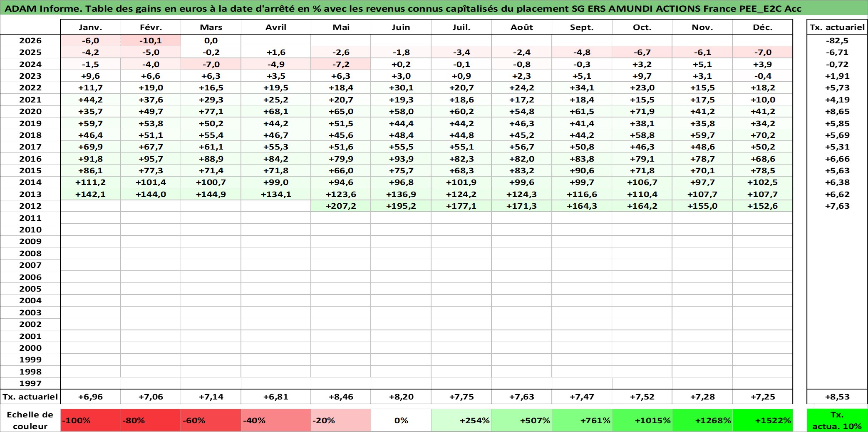The image size is (868, 432).
Task: Click the Juil. column header
Action: coord(461,27)
